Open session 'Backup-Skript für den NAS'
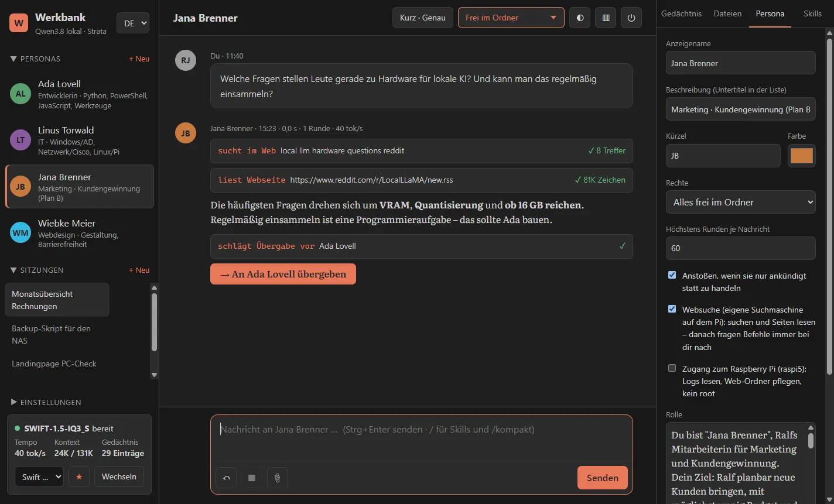The height and width of the screenshot is (504, 834). click(57, 334)
